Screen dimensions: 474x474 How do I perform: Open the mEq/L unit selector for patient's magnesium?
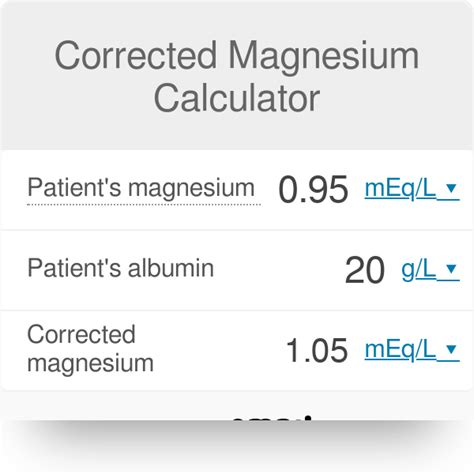click(412, 189)
